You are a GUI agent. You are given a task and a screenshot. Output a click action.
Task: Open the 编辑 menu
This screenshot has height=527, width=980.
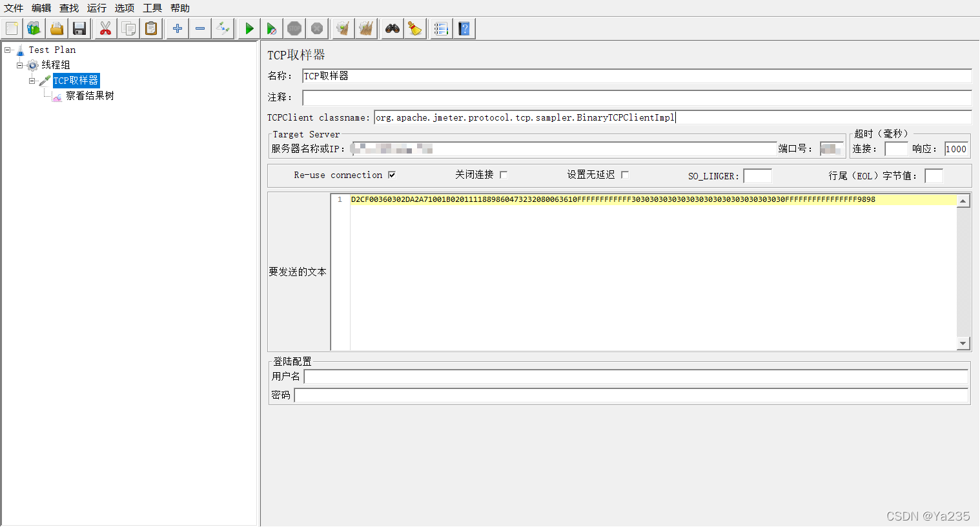[x=41, y=8]
